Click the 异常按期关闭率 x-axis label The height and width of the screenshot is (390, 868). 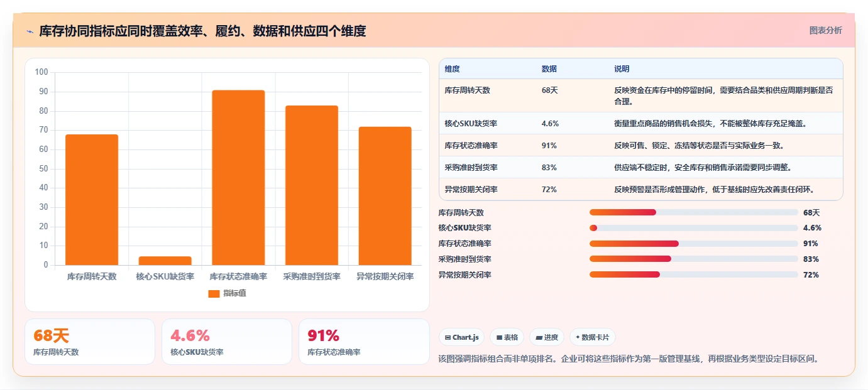point(385,276)
